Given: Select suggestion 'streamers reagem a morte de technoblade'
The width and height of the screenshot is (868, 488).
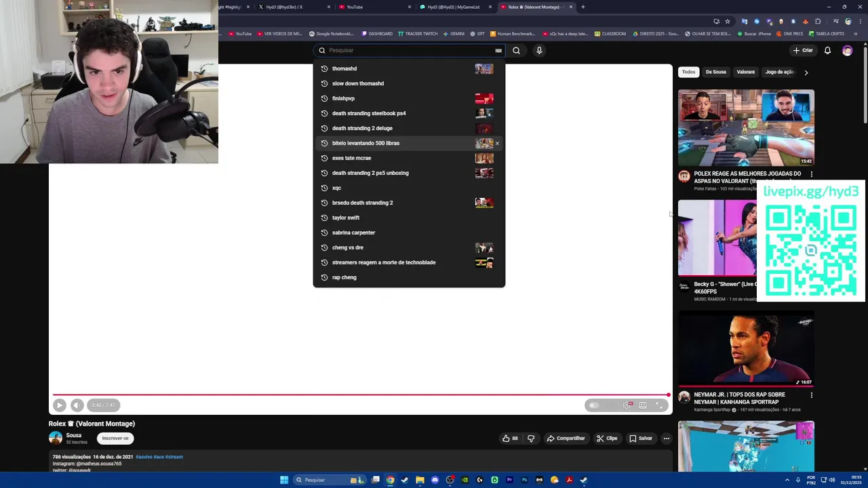Looking at the screenshot, I should [409, 262].
